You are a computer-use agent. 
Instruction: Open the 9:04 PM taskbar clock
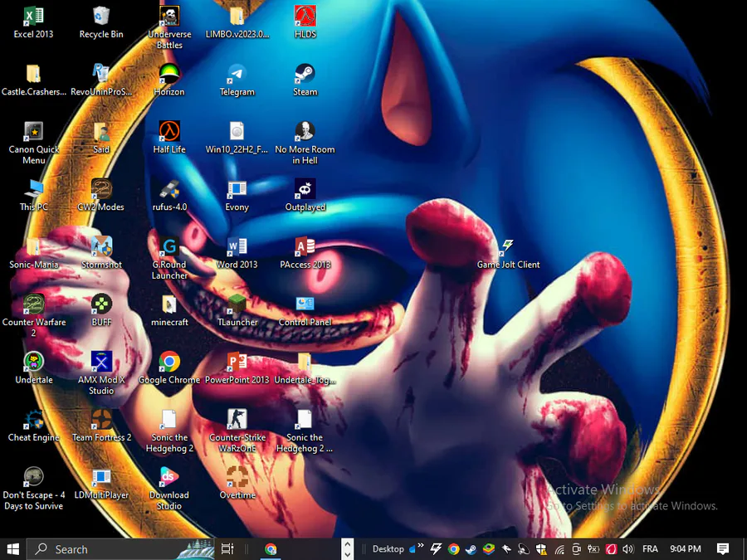686,549
